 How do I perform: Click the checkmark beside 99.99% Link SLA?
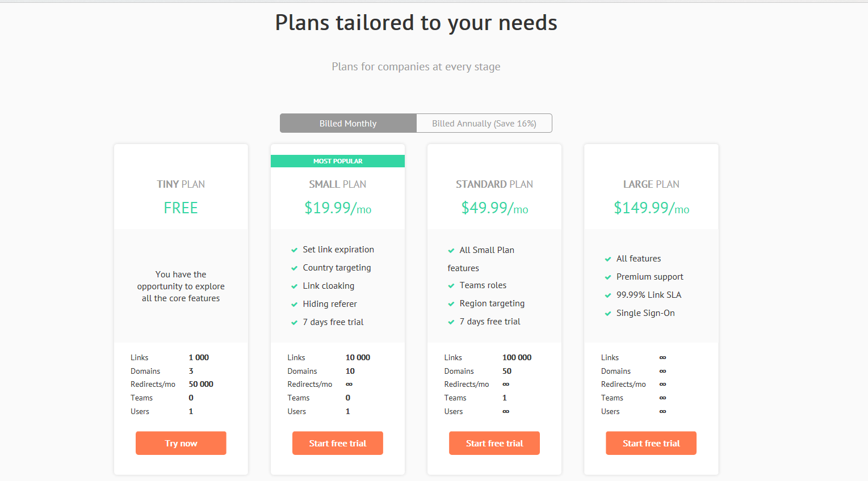tap(608, 296)
